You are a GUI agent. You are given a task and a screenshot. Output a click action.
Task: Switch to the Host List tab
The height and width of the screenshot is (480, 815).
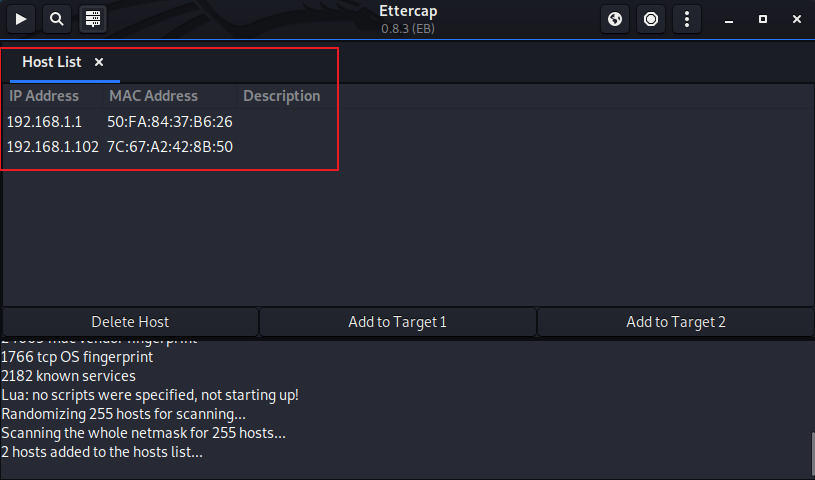click(x=51, y=62)
